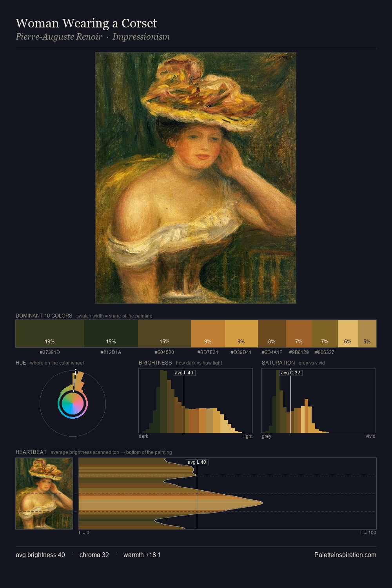
Task: Click the 'SATURATION' section heading
Action: click(278, 363)
